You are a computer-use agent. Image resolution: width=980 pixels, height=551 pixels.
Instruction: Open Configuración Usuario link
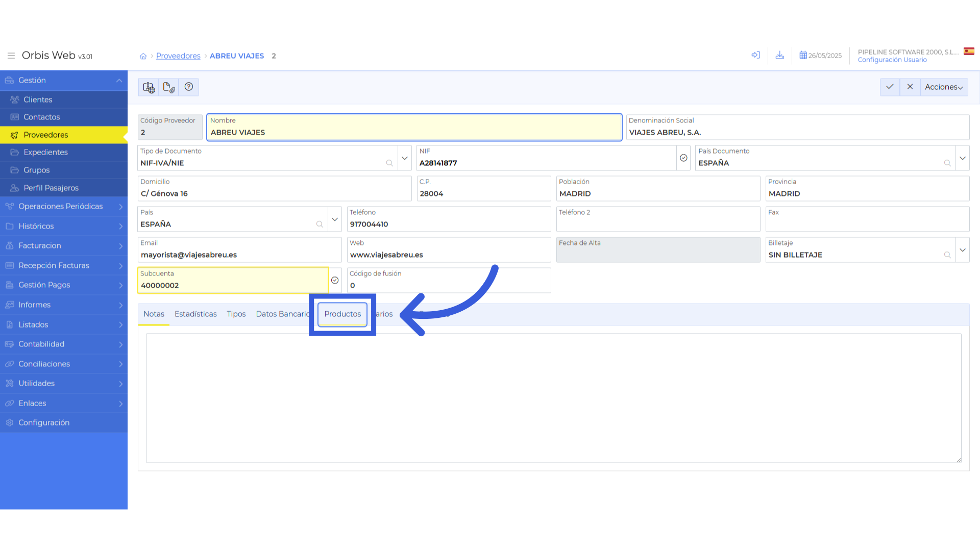892,60
